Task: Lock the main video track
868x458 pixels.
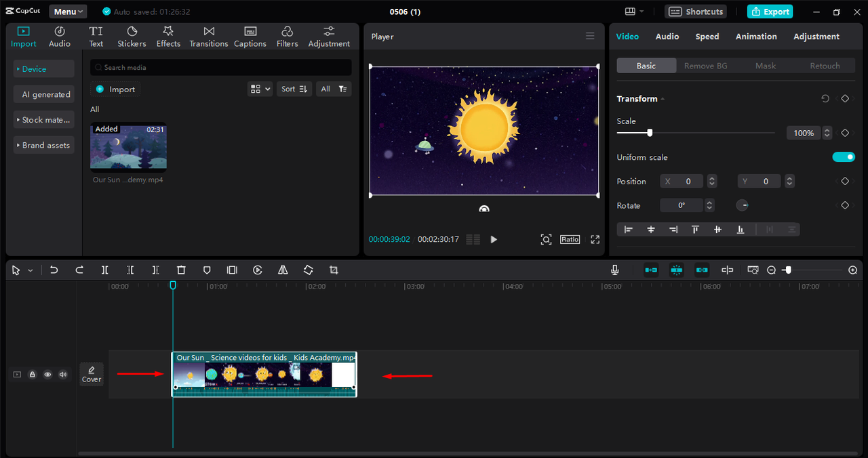Action: (32, 374)
